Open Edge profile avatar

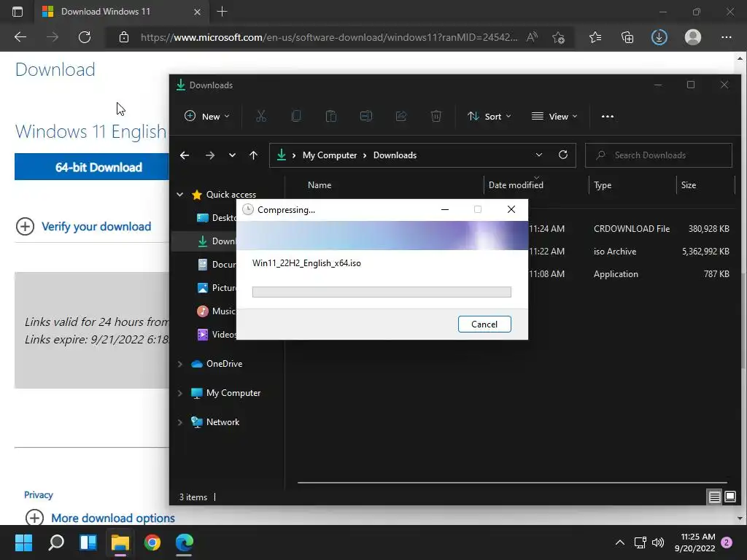[x=693, y=37]
